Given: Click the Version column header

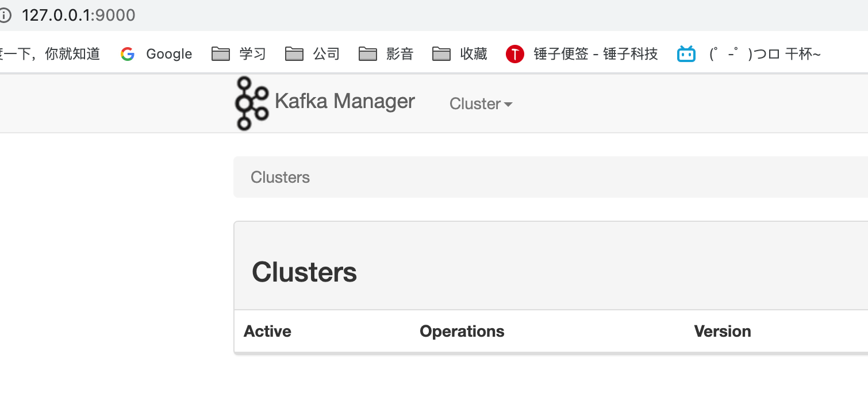Looking at the screenshot, I should pos(722,331).
